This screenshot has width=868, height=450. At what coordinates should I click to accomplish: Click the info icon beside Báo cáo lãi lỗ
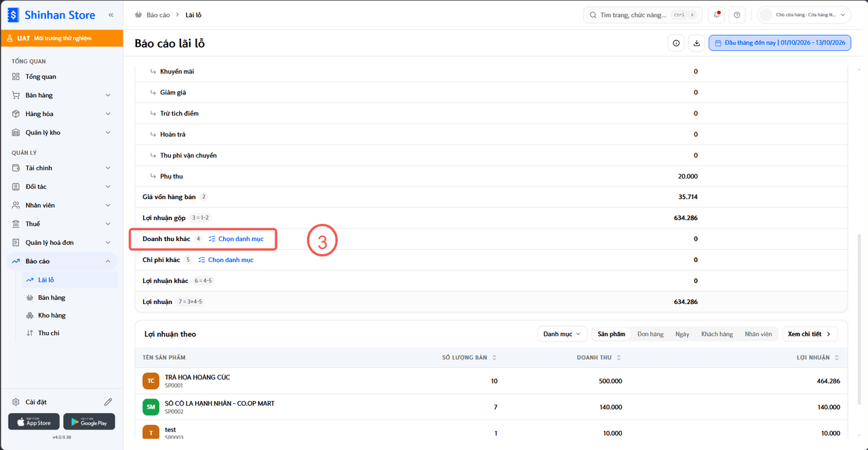click(x=676, y=43)
